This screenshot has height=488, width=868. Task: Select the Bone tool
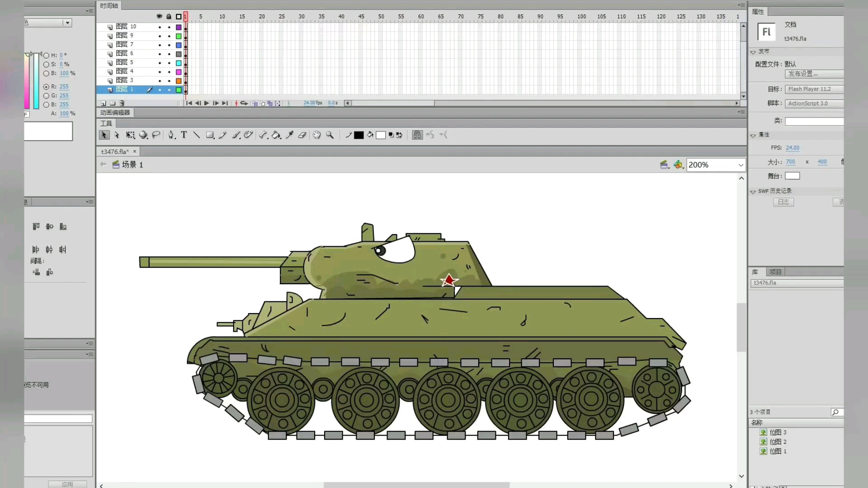tap(263, 135)
